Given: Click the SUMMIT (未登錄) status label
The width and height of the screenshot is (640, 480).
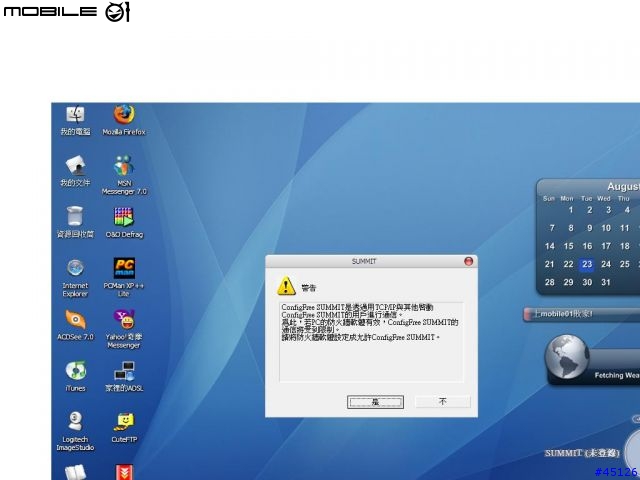Looking at the screenshot, I should point(582,453).
